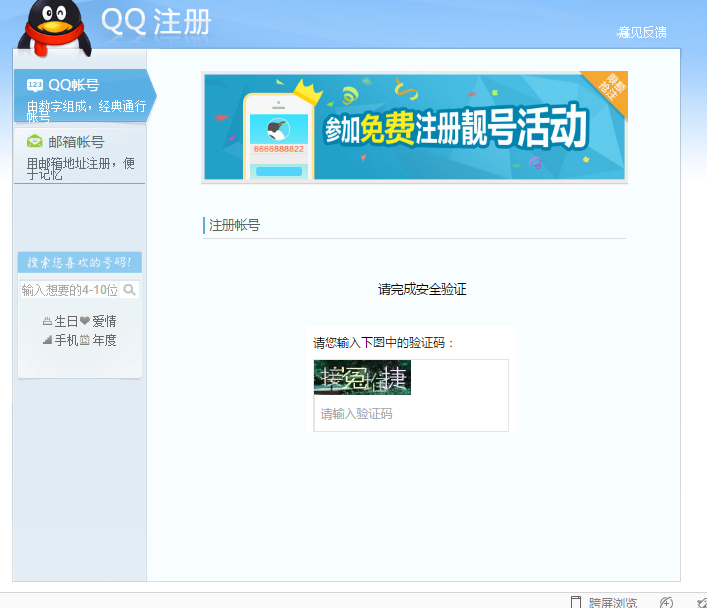Click the search magnifier icon in sidebar
Screen dimensions: 707x608
(x=129, y=290)
